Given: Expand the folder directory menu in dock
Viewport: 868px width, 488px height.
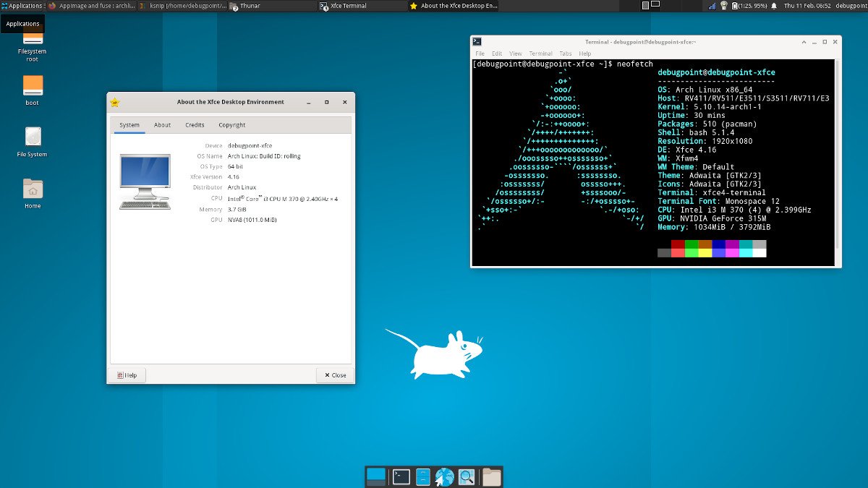Looking at the screenshot, I should (x=492, y=476).
